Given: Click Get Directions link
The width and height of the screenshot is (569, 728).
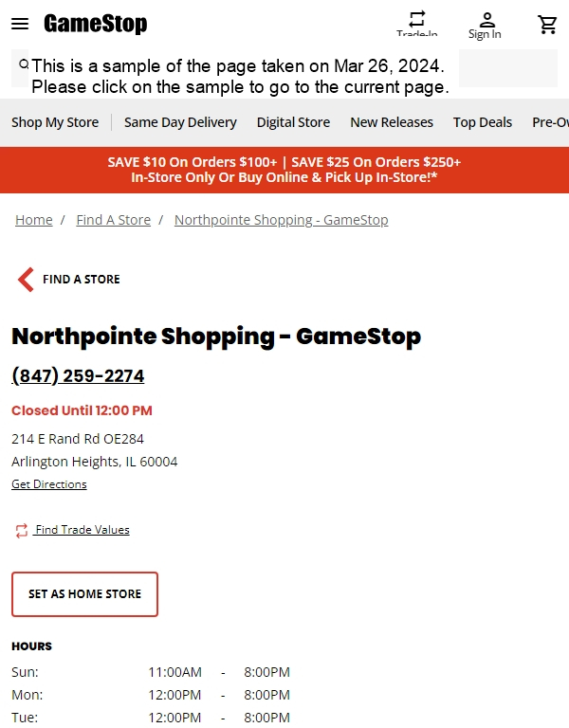Looking at the screenshot, I should click(x=48, y=484).
